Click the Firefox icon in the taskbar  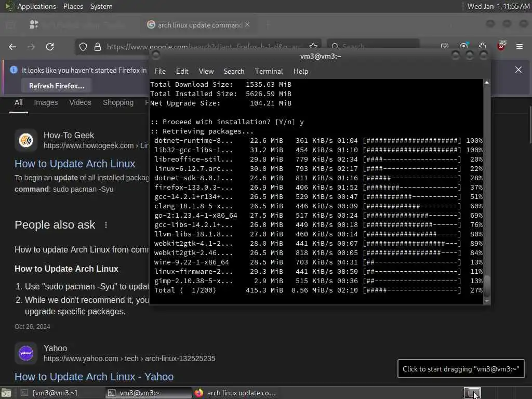199,393
